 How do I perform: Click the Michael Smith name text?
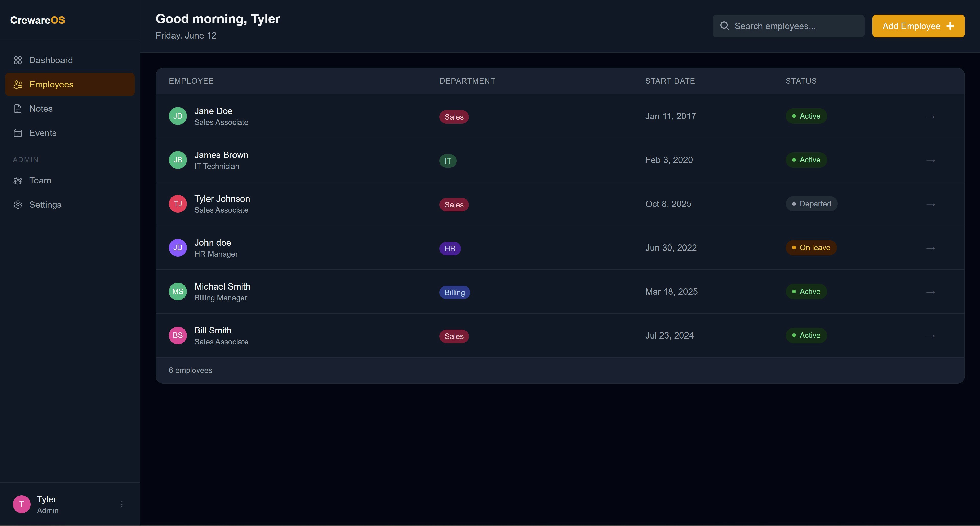pos(223,286)
